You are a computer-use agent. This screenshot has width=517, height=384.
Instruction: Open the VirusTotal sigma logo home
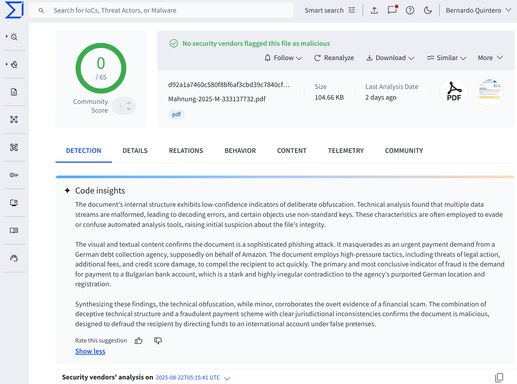tap(14, 10)
